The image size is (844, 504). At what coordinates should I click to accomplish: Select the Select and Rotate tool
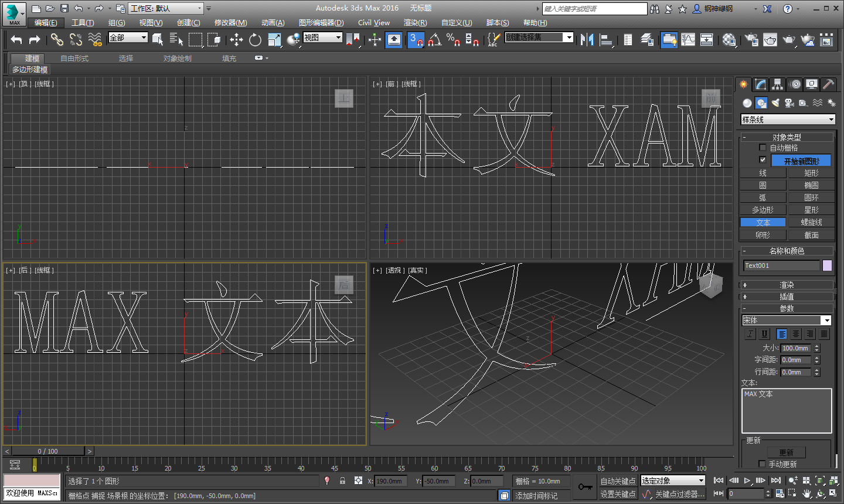[x=254, y=39]
